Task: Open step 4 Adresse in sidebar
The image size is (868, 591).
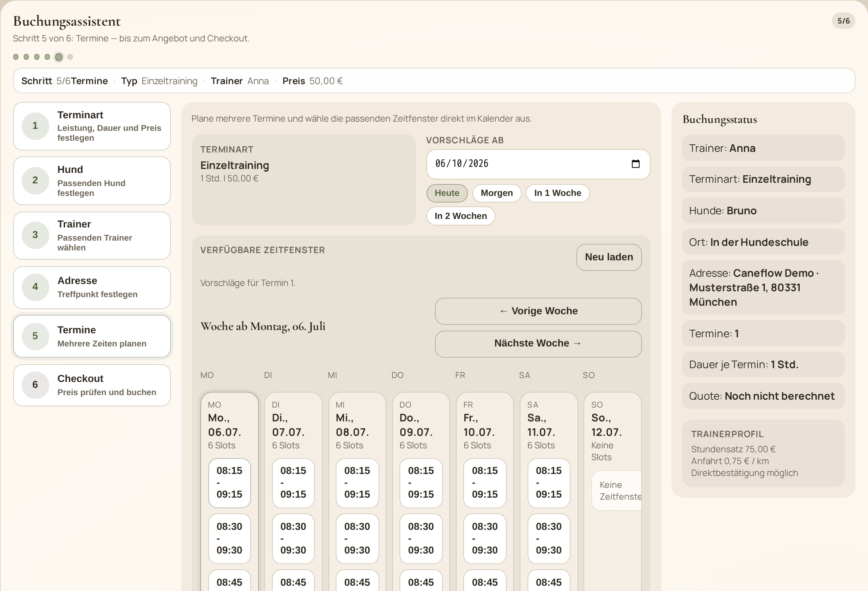Action: (92, 287)
